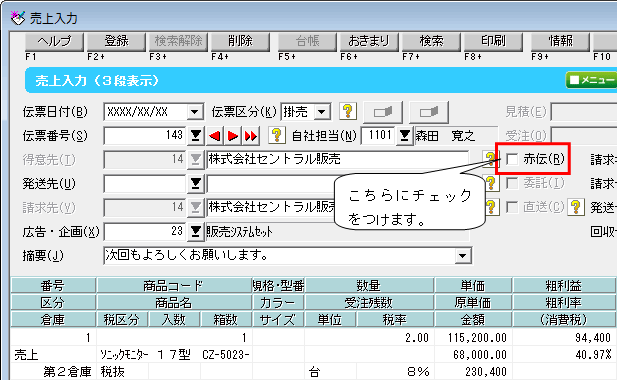Image resolution: width=617 pixels, height=380 pixels.
Task: Open 自社担当 lookup arrow next to 1101
Action: click(x=404, y=136)
